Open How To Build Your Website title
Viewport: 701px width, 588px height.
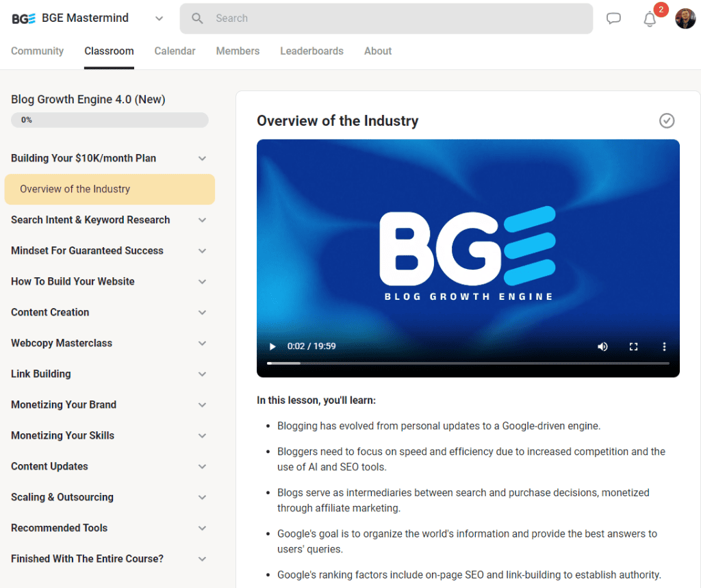73,282
